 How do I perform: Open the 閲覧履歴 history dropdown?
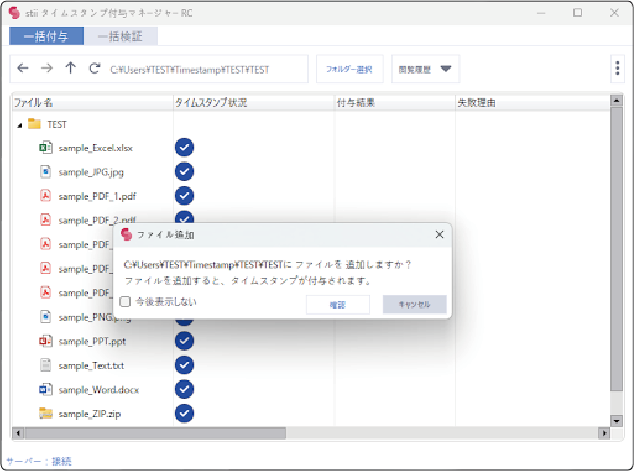click(x=425, y=69)
